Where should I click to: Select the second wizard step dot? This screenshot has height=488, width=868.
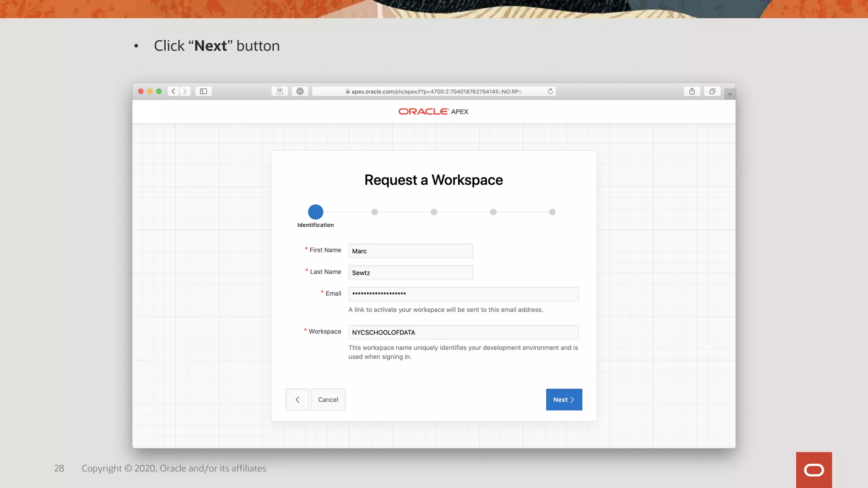click(375, 212)
